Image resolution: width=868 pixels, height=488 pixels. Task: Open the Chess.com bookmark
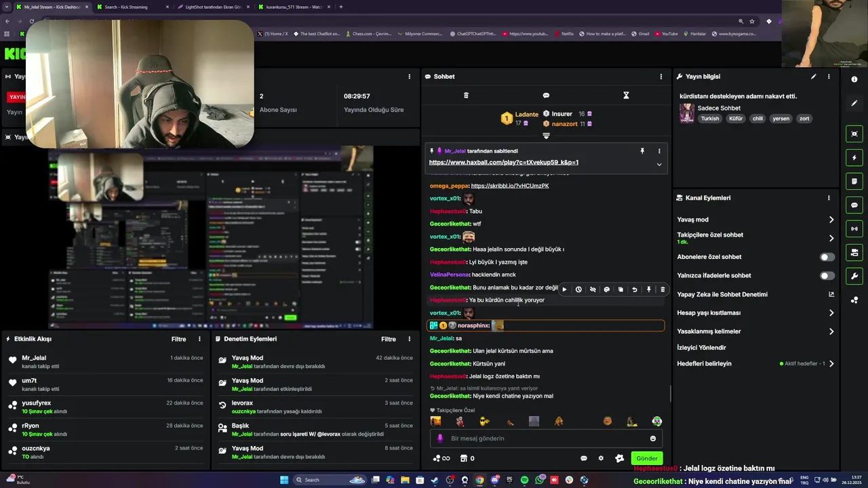tap(368, 34)
